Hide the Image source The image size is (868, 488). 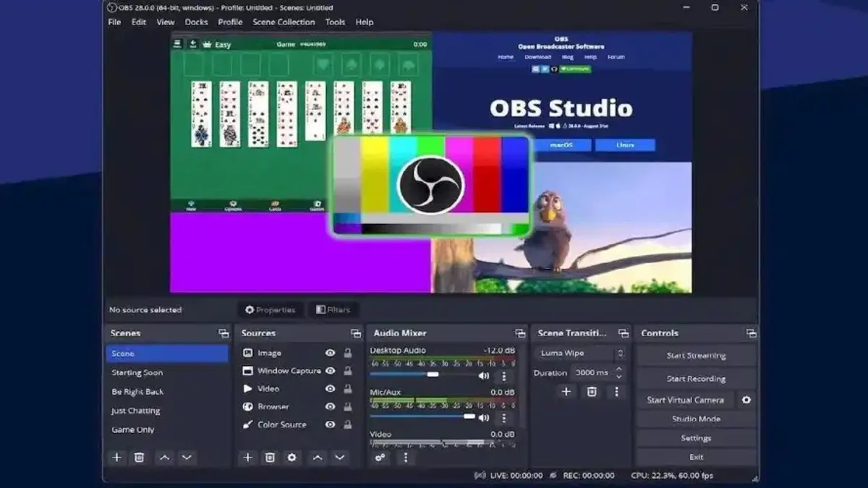tap(330, 353)
